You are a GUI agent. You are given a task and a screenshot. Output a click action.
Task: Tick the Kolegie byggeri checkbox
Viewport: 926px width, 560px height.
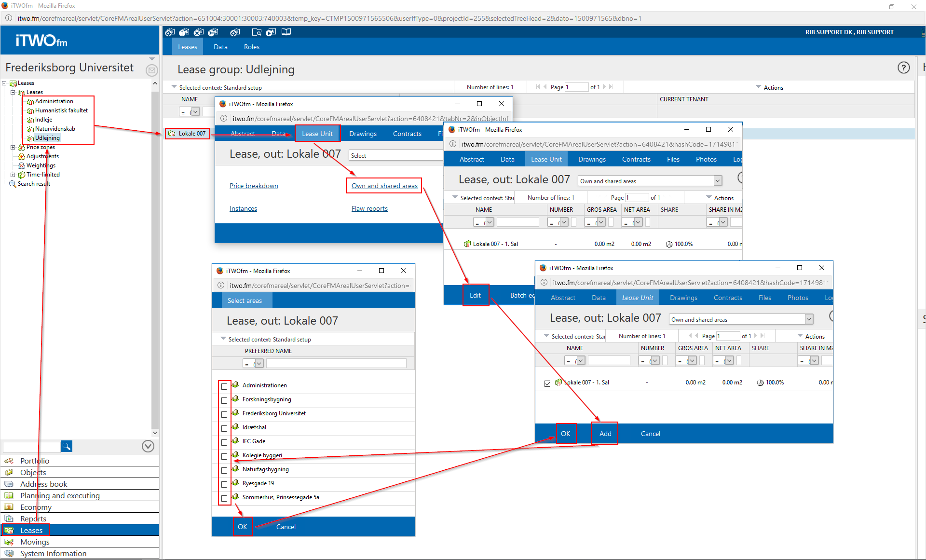coord(224,456)
